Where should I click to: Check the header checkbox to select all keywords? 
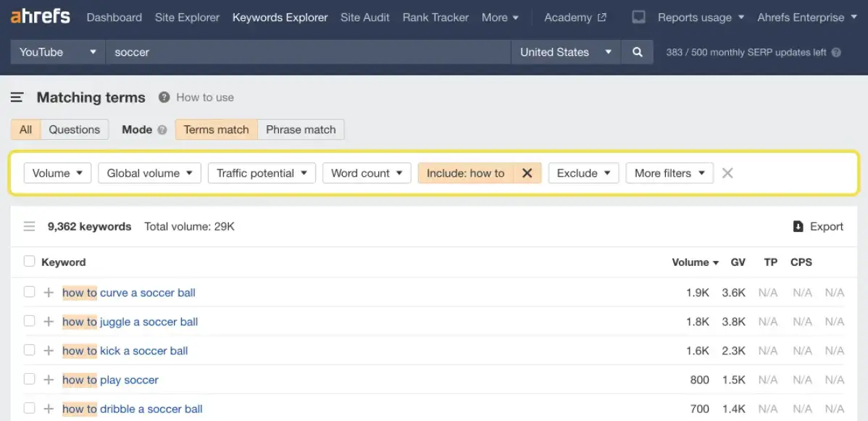[x=29, y=262]
